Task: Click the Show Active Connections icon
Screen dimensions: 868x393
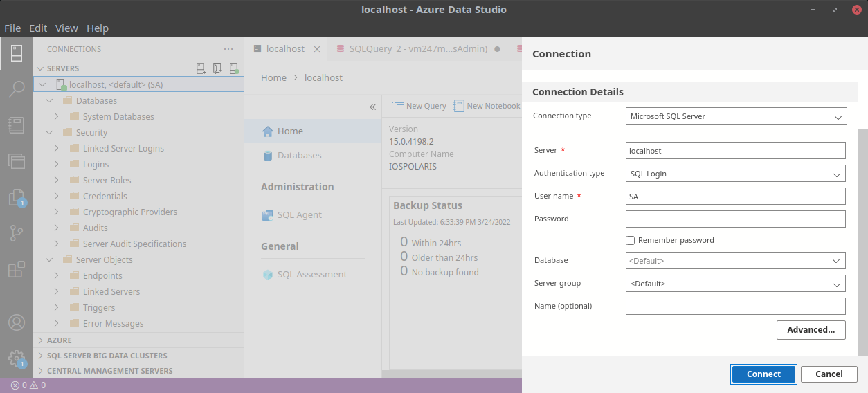Action: pos(234,68)
